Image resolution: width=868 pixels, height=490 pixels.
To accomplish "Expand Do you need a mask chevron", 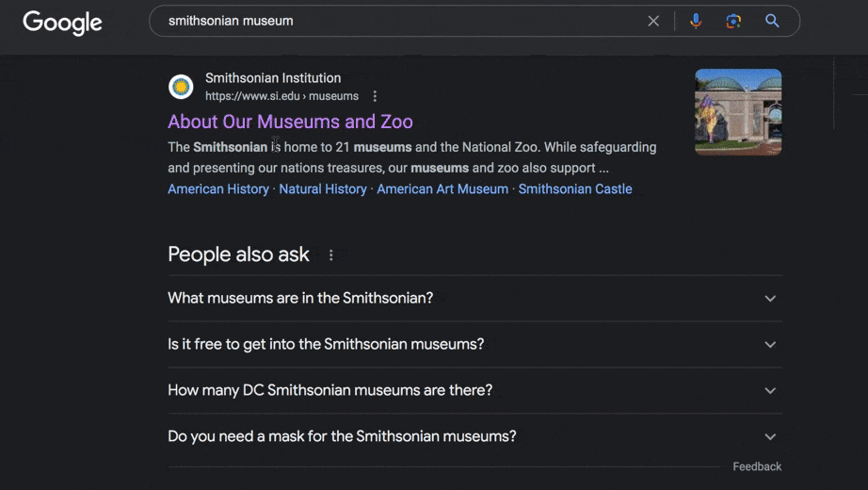I will (770, 436).
